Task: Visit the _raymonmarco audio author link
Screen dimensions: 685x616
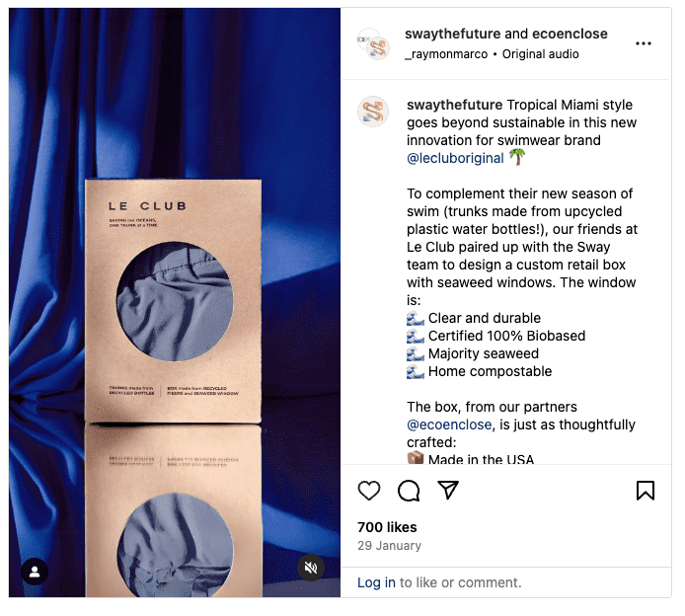Action: 446,54
